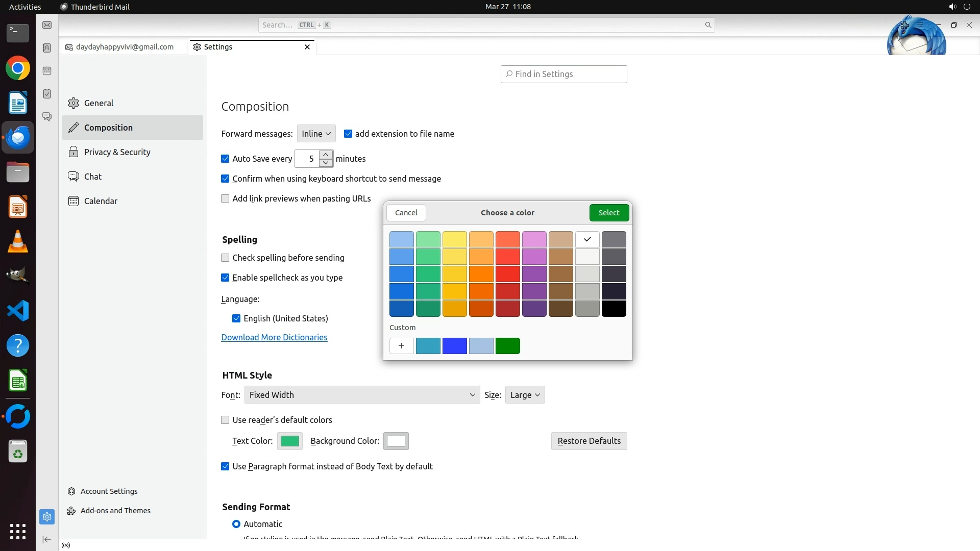The width and height of the screenshot is (980, 551).
Task: Open the Mail space icon
Action: 47,25
